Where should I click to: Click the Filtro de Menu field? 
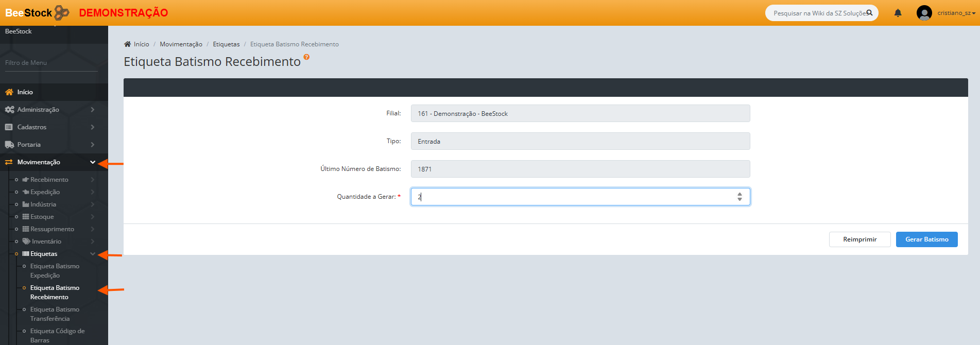(x=51, y=63)
